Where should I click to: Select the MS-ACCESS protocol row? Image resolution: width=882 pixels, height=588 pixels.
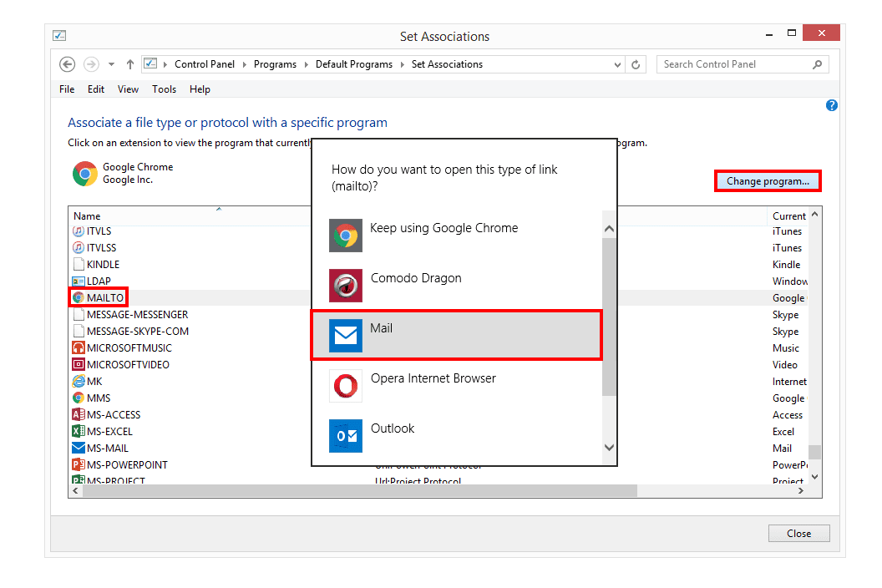[x=114, y=415]
